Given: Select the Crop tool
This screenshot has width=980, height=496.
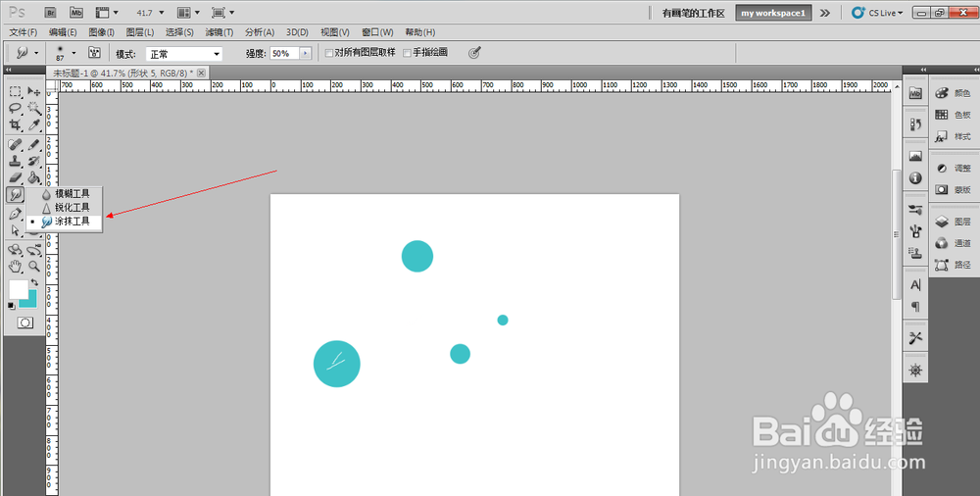Looking at the screenshot, I should [15, 124].
